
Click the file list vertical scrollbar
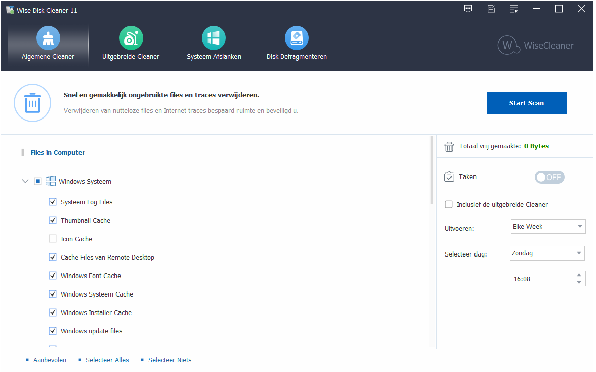432,170
